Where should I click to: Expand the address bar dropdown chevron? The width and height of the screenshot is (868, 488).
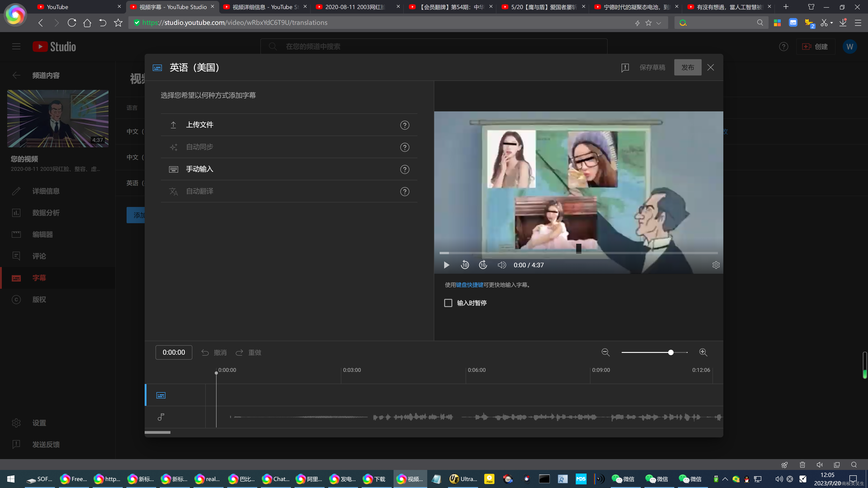pyautogui.click(x=659, y=23)
